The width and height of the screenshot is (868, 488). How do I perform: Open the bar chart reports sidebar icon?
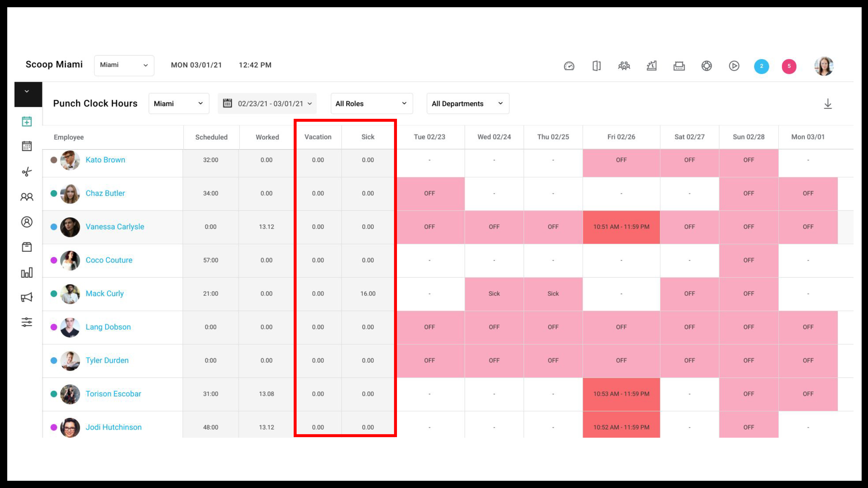[27, 272]
